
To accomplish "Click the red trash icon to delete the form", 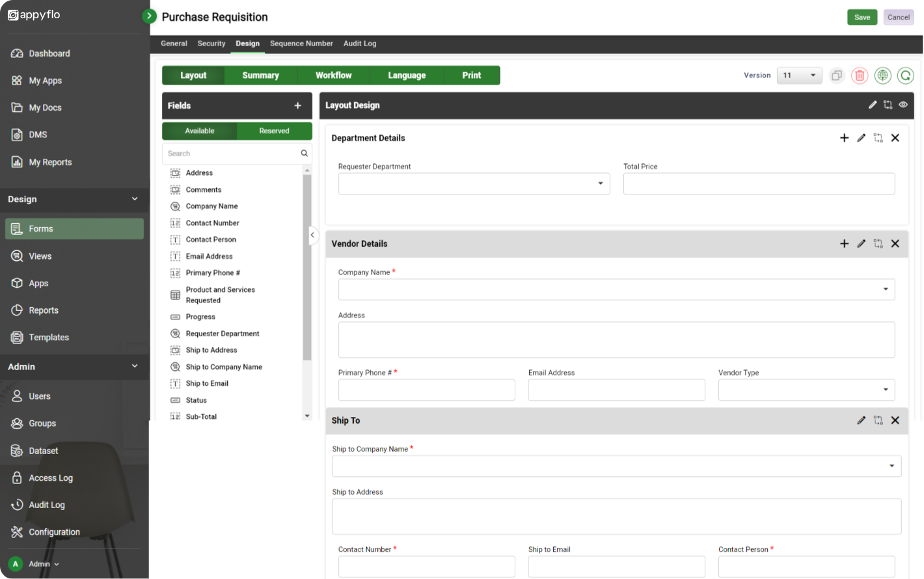I will (860, 75).
